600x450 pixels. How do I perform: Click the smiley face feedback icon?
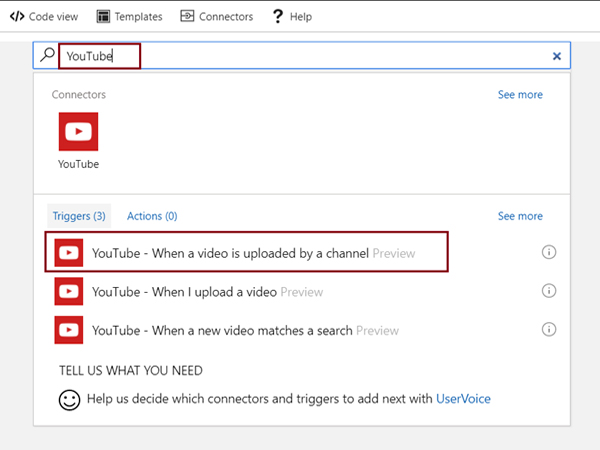click(69, 400)
